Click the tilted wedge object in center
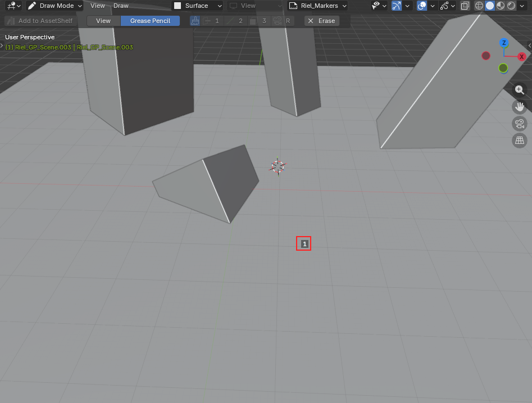 pos(207,184)
